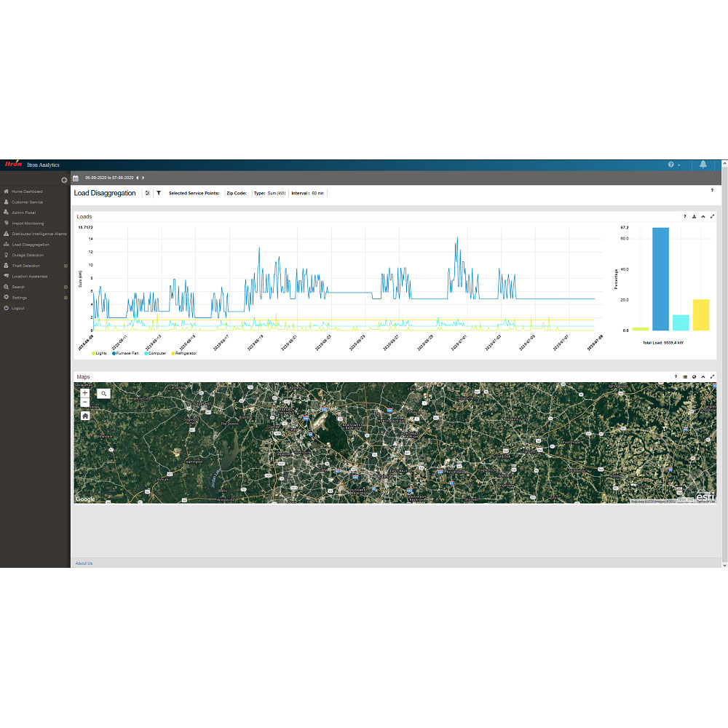
Task: Download the Loads chart data
Action: coord(695,217)
